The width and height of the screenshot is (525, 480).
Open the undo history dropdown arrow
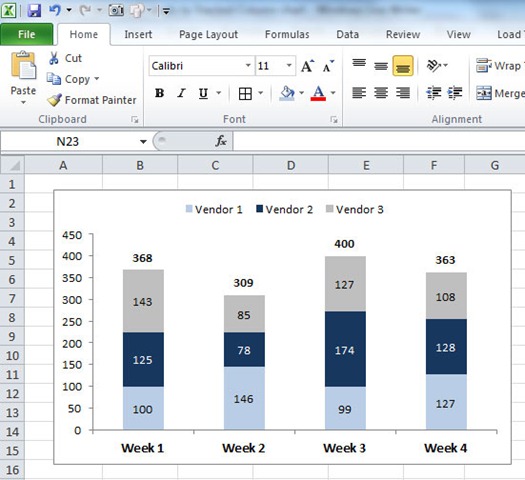pyautogui.click(x=69, y=10)
